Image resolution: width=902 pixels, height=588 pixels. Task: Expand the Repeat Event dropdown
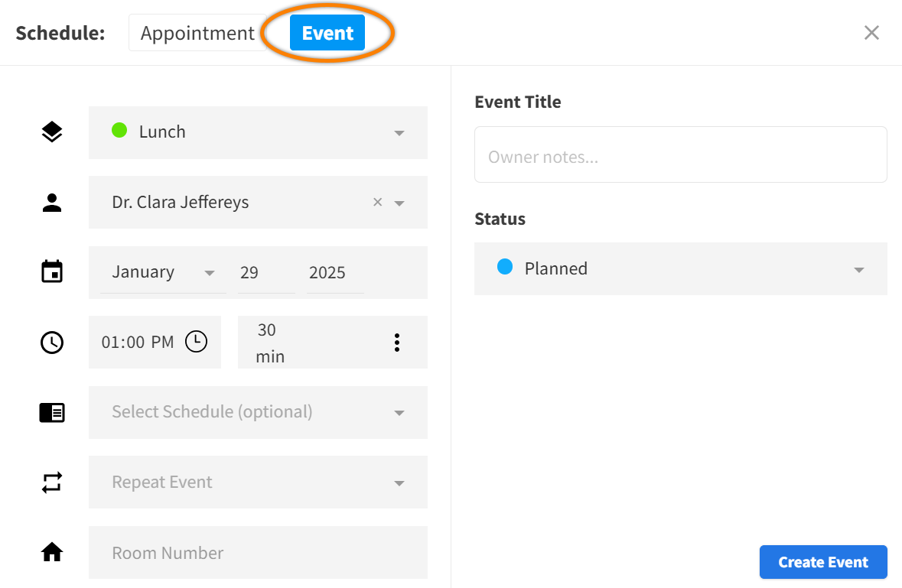pos(399,483)
